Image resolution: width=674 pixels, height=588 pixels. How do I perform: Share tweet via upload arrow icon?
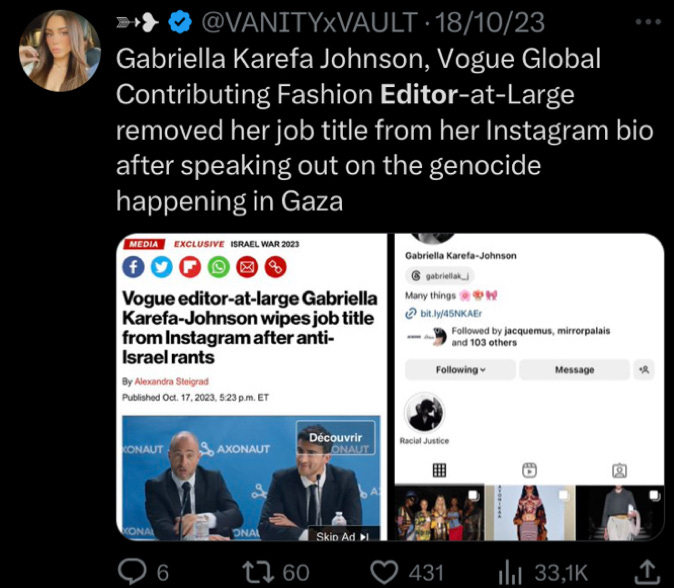click(647, 572)
